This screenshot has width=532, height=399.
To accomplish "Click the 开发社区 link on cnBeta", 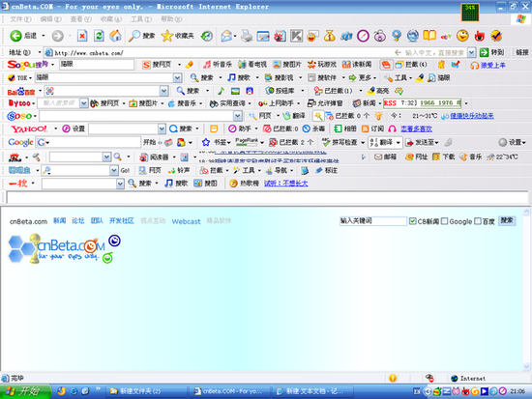I will click(122, 221).
